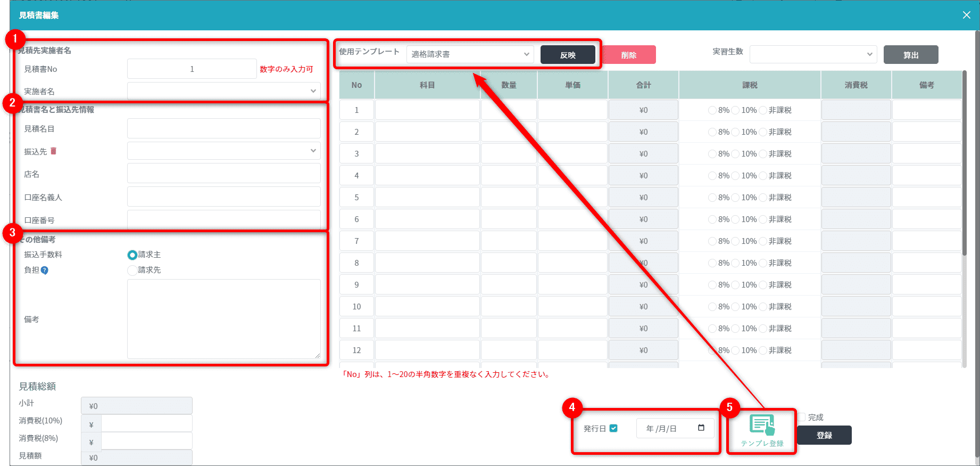
Task: Click the red trash icon beside 振込先
Action: click(x=53, y=151)
